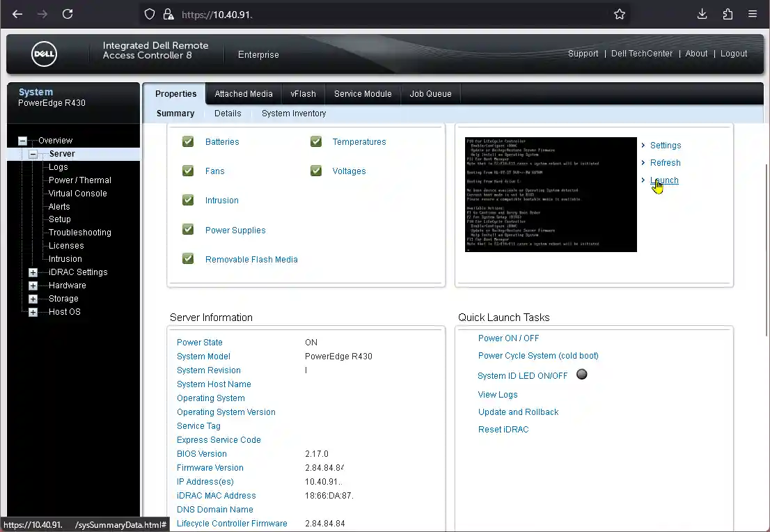
Task: Toggle System ID LED ON/OFF link
Action: (522, 376)
